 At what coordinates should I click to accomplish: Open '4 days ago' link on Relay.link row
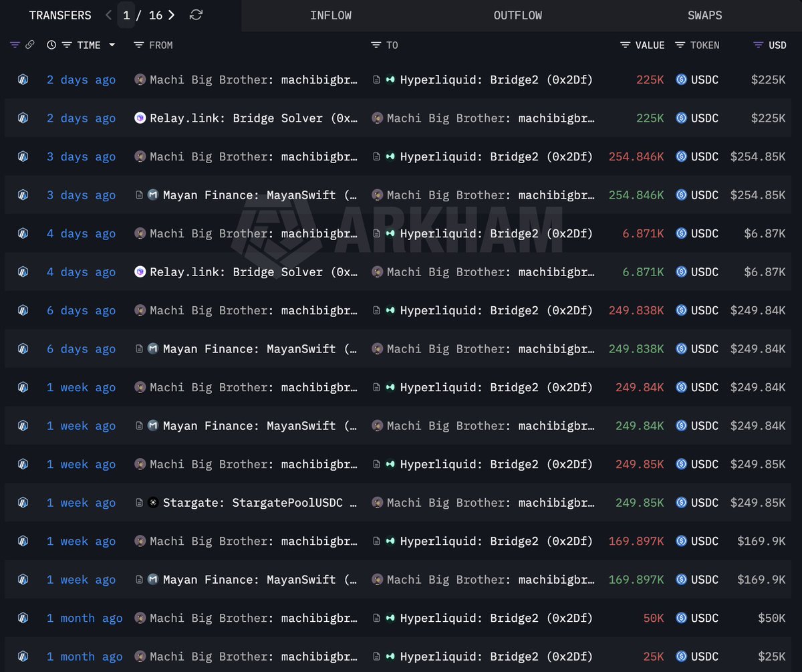(x=81, y=272)
